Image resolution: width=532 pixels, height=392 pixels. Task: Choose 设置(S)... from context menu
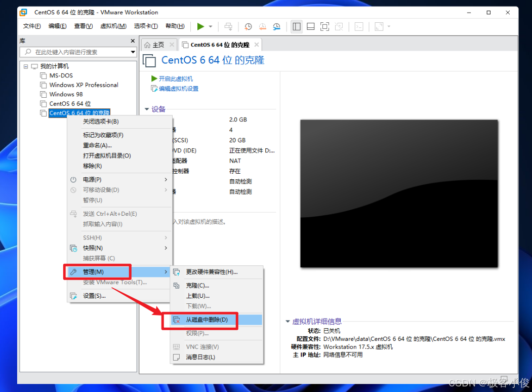pyautogui.click(x=120, y=296)
